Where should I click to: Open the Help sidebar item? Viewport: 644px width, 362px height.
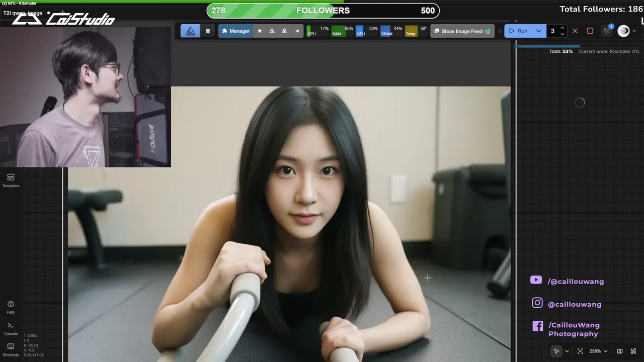11,307
